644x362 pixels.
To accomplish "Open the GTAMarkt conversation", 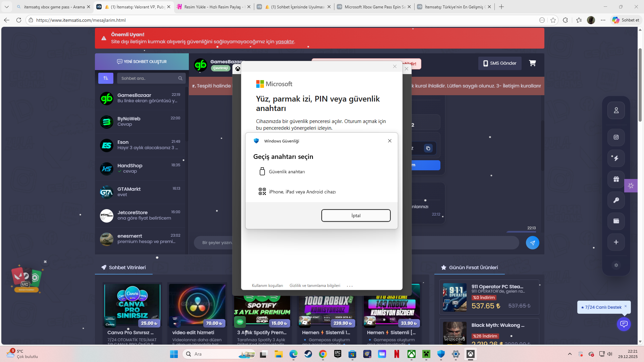I will (x=140, y=192).
